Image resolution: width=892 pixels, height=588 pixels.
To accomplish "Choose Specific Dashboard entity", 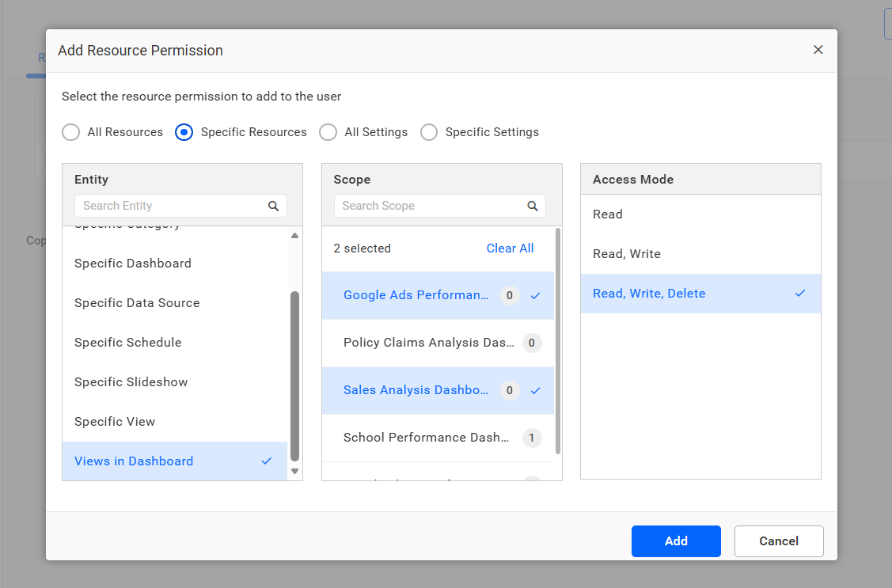I will pyautogui.click(x=175, y=264).
